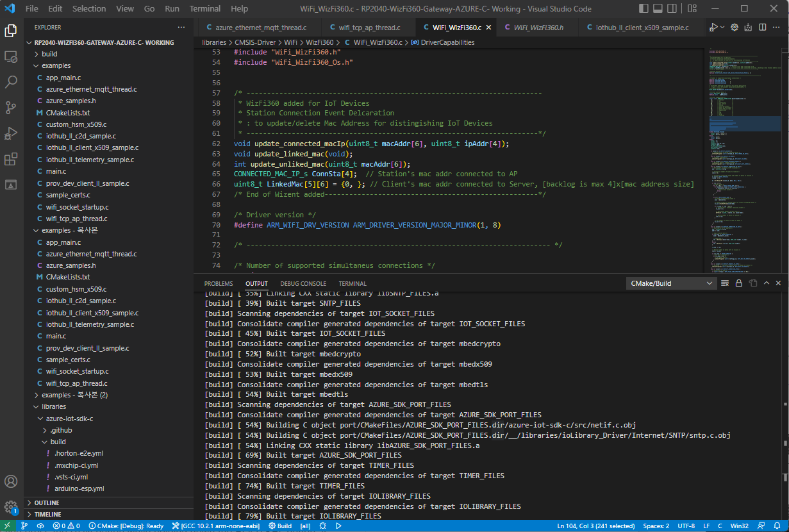Open notifications from the bell icon

coord(777,526)
